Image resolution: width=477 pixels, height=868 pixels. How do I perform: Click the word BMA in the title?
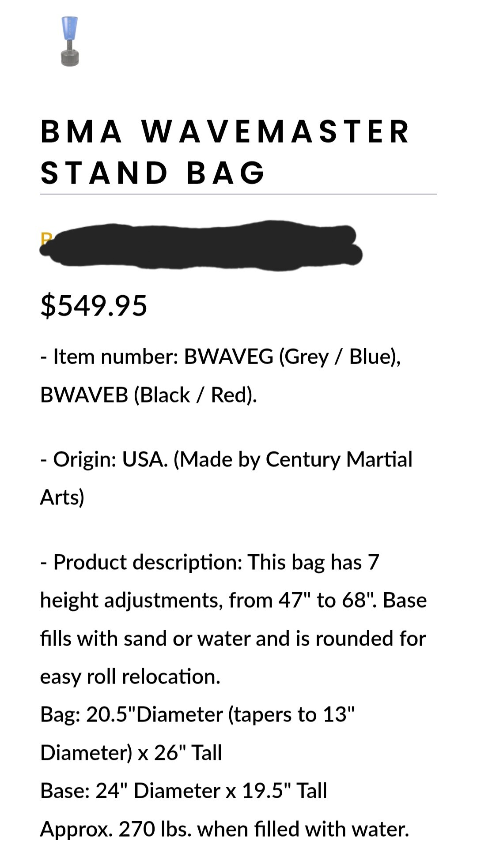tap(81, 132)
